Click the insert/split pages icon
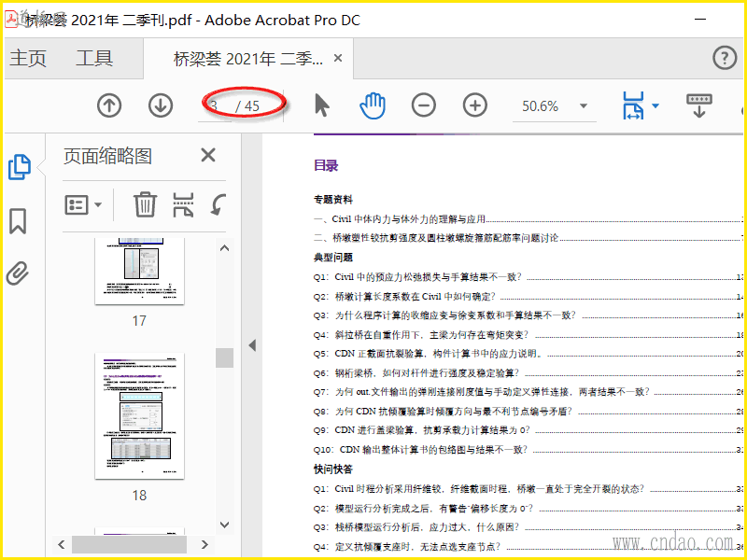Image resolution: width=747 pixels, height=560 pixels. point(183,204)
